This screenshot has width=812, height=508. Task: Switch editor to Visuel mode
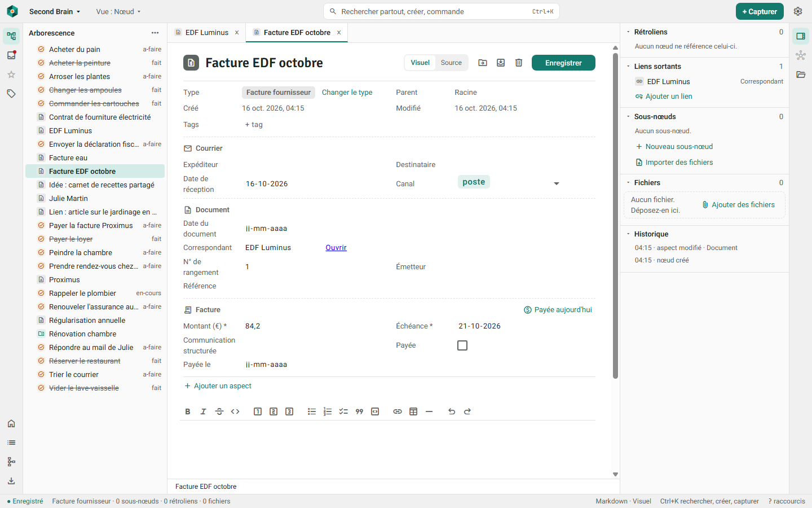(420, 63)
